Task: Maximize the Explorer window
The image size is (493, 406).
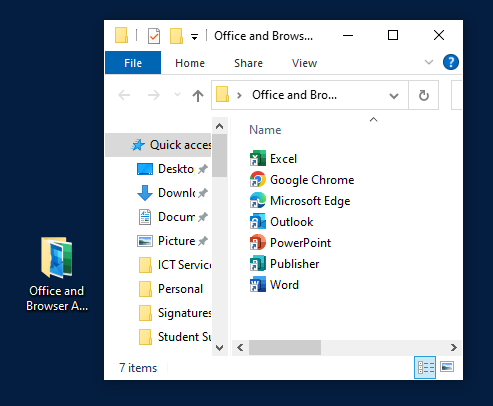Action: pos(393,35)
